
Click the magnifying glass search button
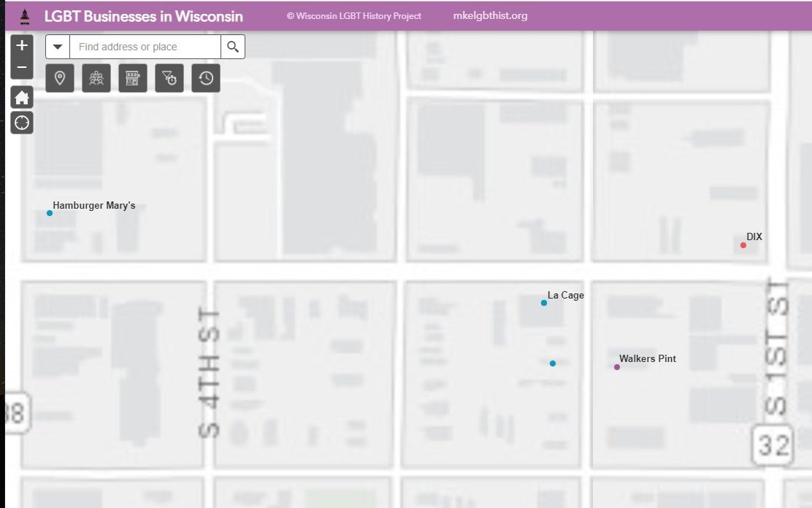[x=233, y=47]
